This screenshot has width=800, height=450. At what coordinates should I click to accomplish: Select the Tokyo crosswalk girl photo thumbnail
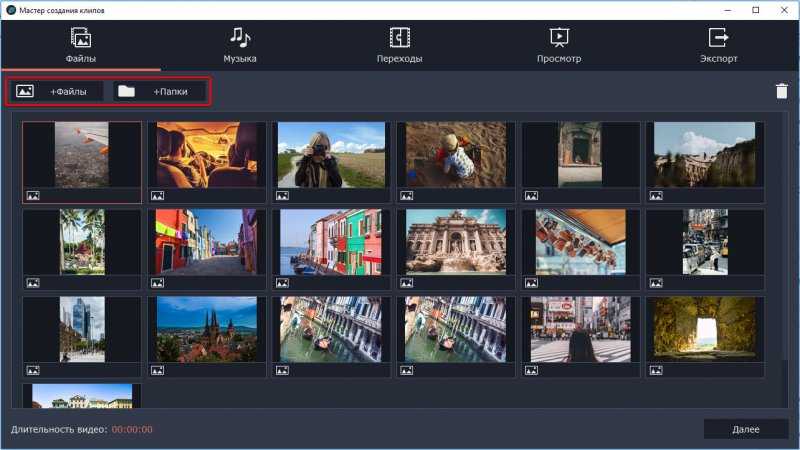tap(581, 330)
